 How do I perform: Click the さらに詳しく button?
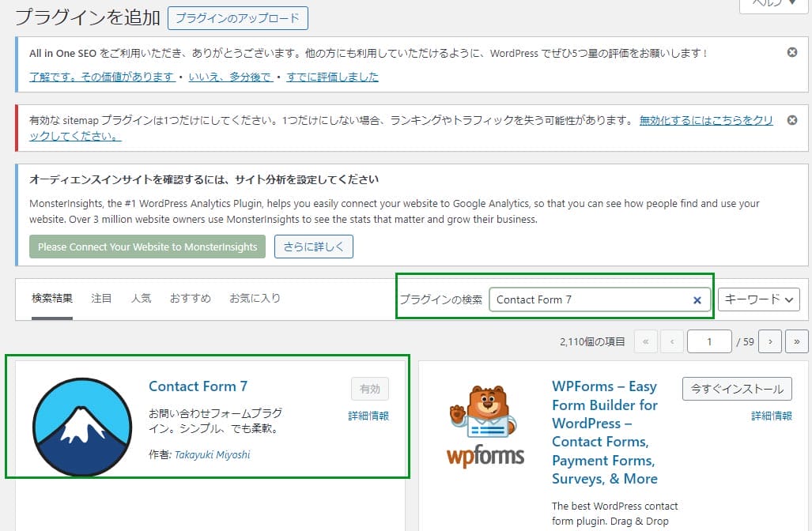[x=313, y=247]
